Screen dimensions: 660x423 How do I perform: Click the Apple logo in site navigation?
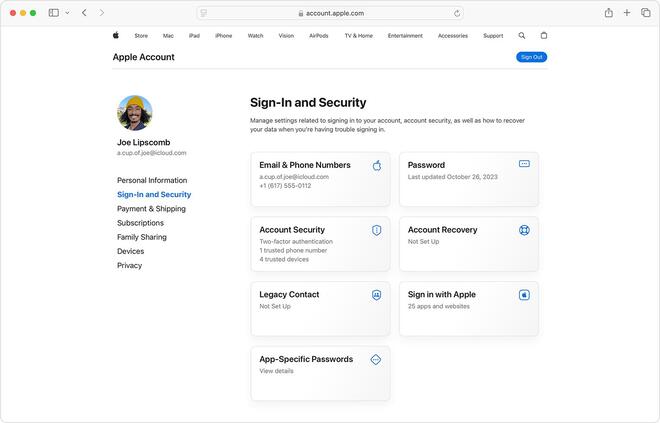116,35
